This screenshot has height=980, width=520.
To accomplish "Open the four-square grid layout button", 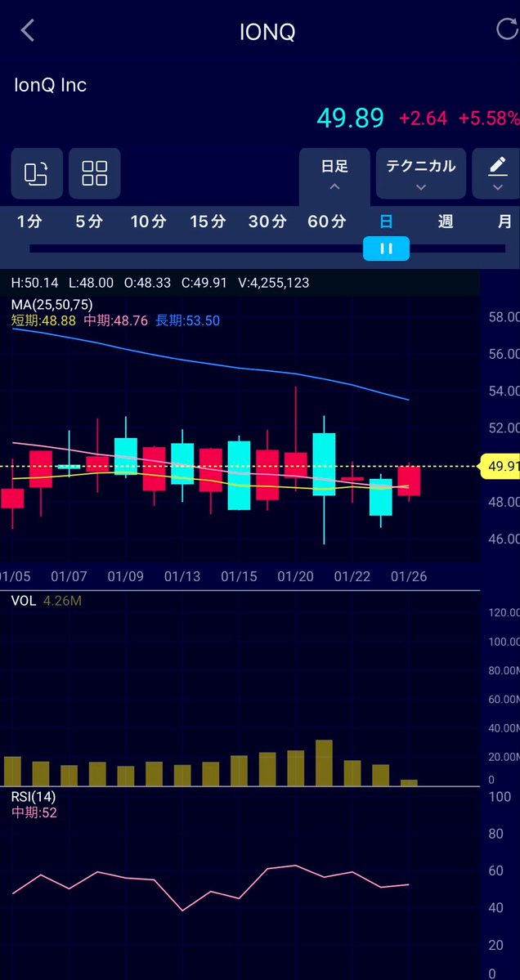I will [94, 173].
